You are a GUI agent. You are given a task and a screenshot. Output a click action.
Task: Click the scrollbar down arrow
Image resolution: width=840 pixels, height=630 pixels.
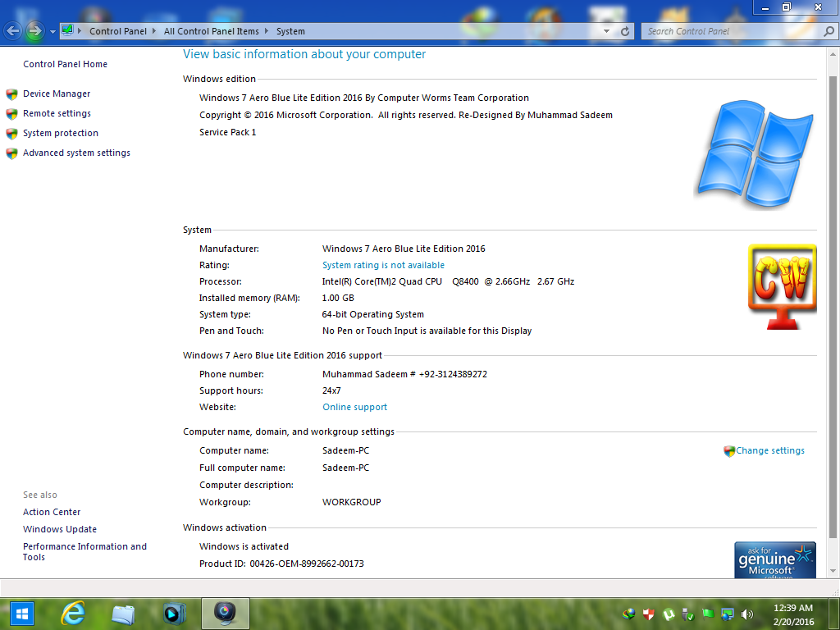(833, 571)
